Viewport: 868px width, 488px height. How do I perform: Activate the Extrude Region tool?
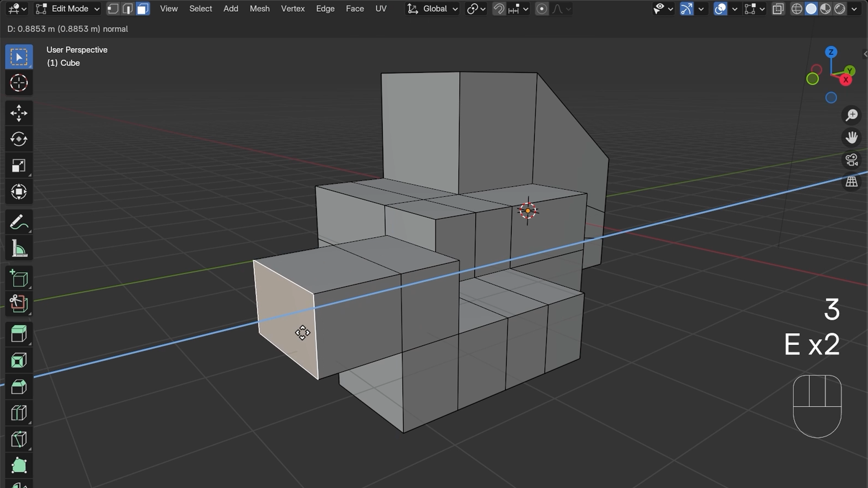19,334
